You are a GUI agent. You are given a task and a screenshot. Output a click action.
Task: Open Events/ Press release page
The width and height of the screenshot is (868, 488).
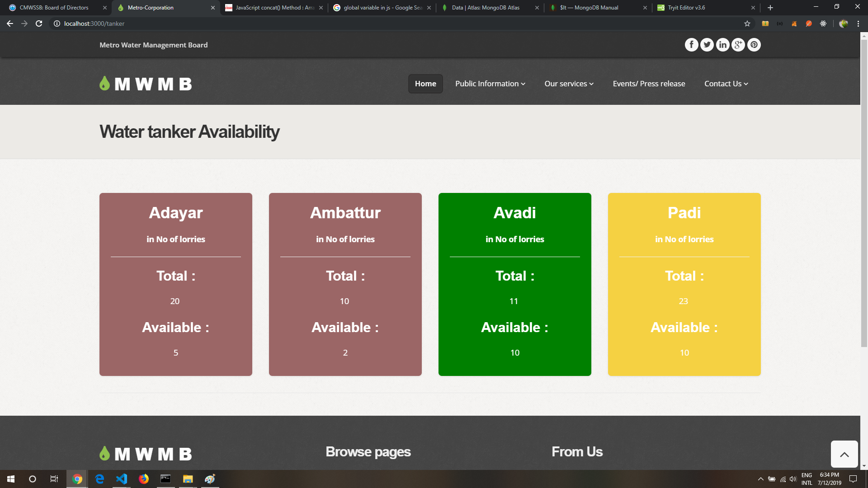[x=649, y=84]
